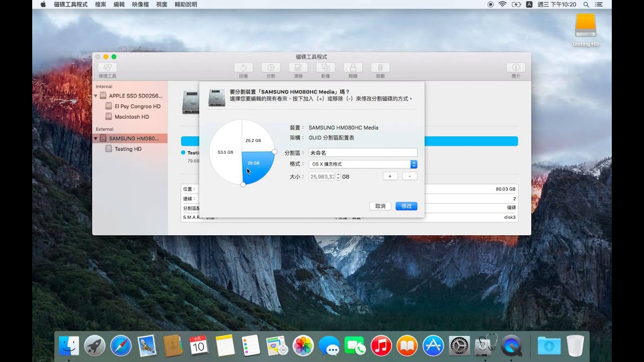644x362 pixels.
Task: Click the Wi-Fi menu bar icon
Action: (x=502, y=5)
